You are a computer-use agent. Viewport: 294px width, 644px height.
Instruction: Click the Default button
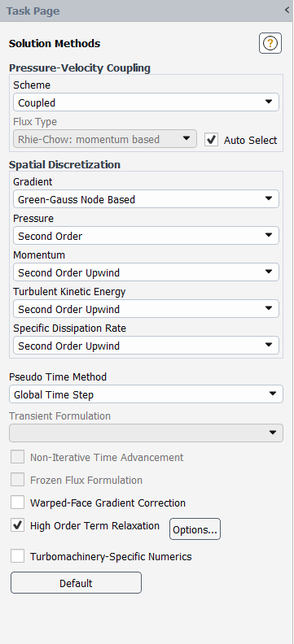coord(76,583)
